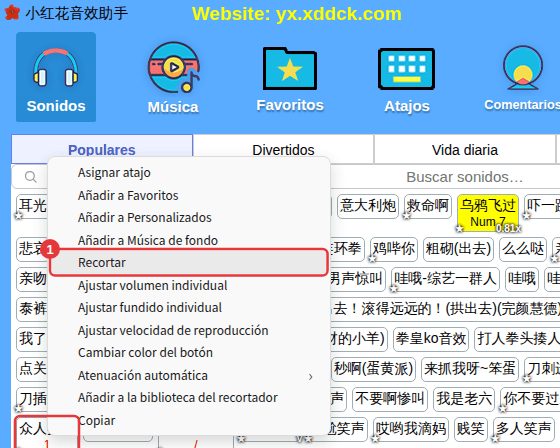560x448 pixels.
Task: Play the 刀插 sound
Action: [x=32, y=399]
